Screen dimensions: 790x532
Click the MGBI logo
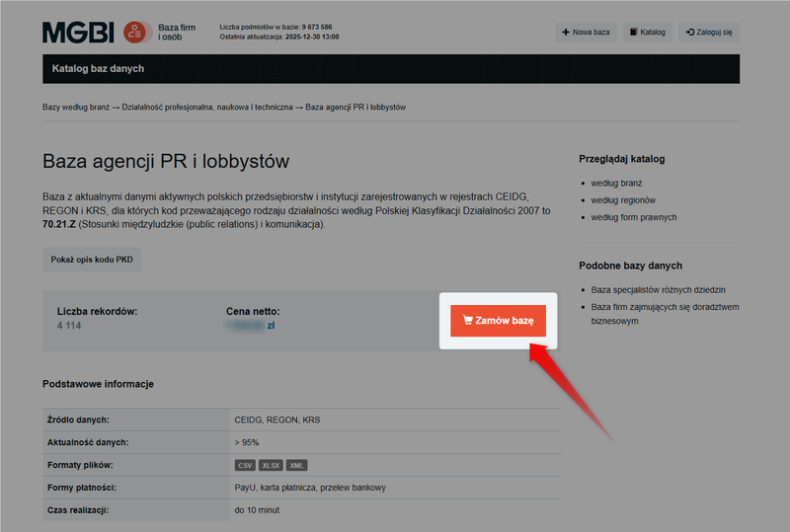click(x=79, y=33)
